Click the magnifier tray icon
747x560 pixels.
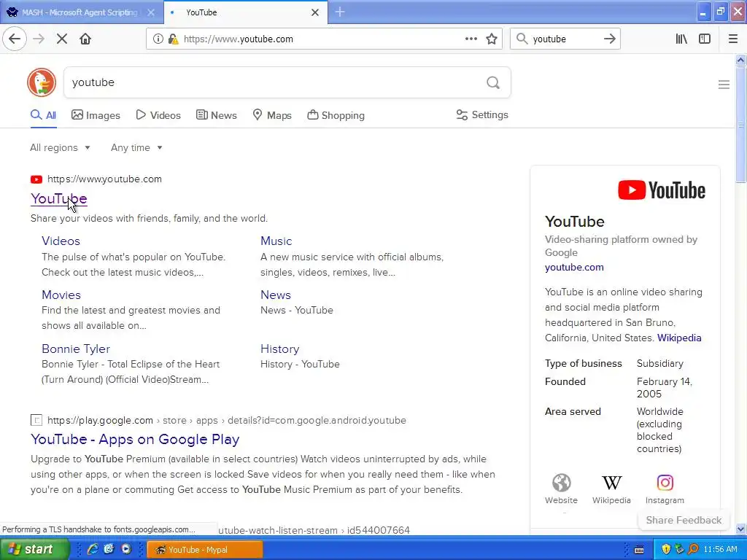pos(694,549)
